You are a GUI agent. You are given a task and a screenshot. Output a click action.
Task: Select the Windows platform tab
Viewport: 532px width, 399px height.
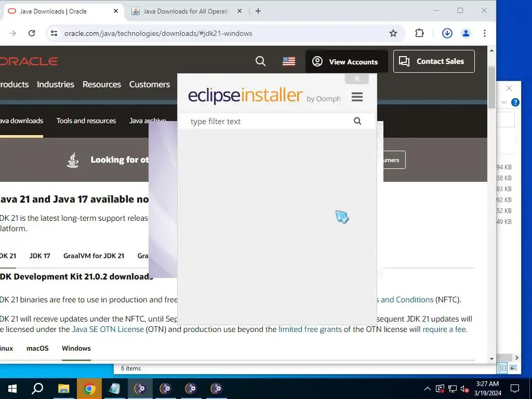(76, 349)
